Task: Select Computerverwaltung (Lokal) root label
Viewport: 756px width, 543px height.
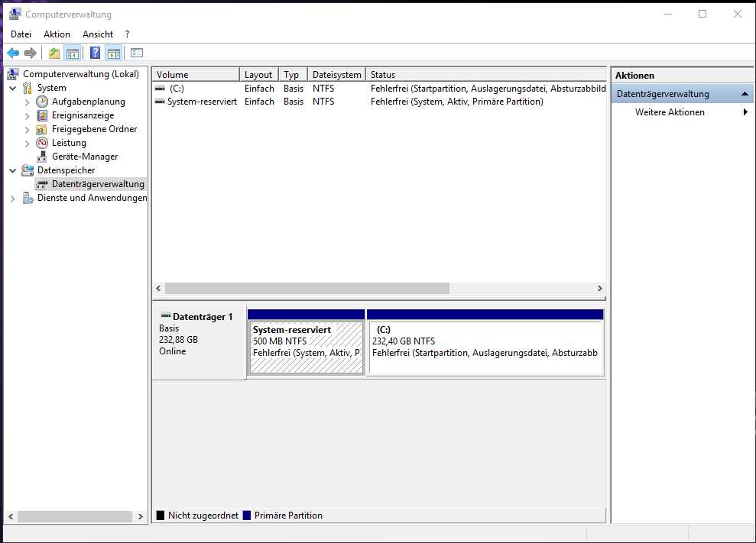Action: 81,74
